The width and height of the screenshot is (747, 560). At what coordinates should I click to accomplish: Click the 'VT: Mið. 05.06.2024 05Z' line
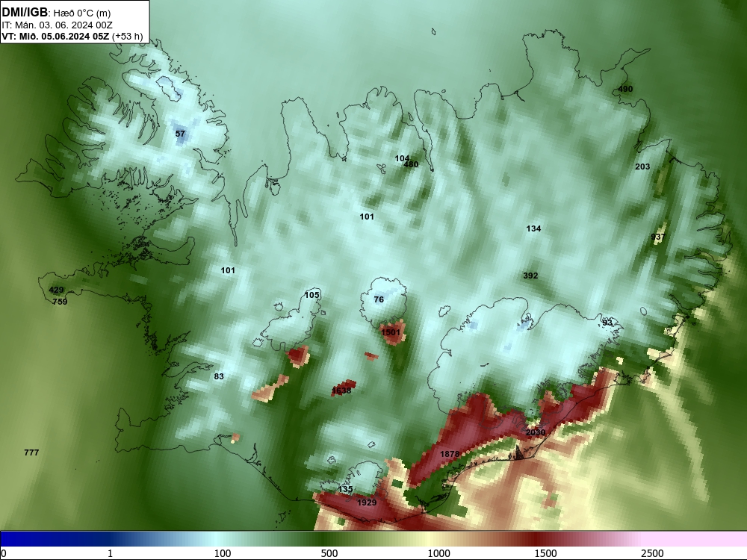pos(56,37)
